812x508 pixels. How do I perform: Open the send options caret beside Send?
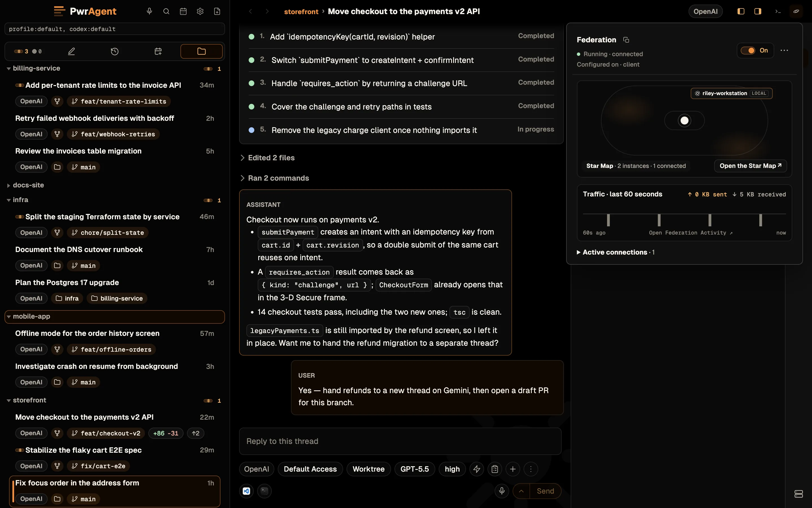pyautogui.click(x=521, y=491)
